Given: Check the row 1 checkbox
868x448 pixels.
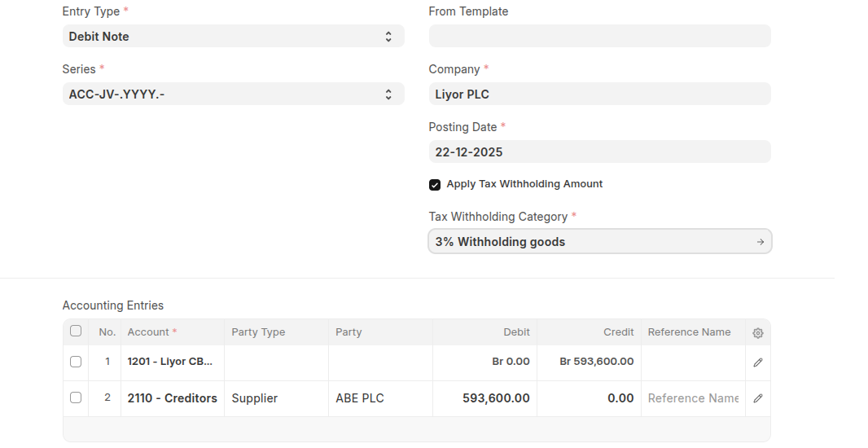Looking at the screenshot, I should (76, 362).
